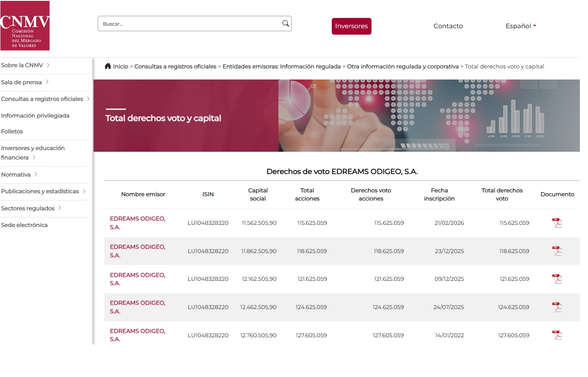Open the PDF document dated 14/01/2022
Image resolution: width=588 pixels, height=377 pixels.
pos(557,335)
